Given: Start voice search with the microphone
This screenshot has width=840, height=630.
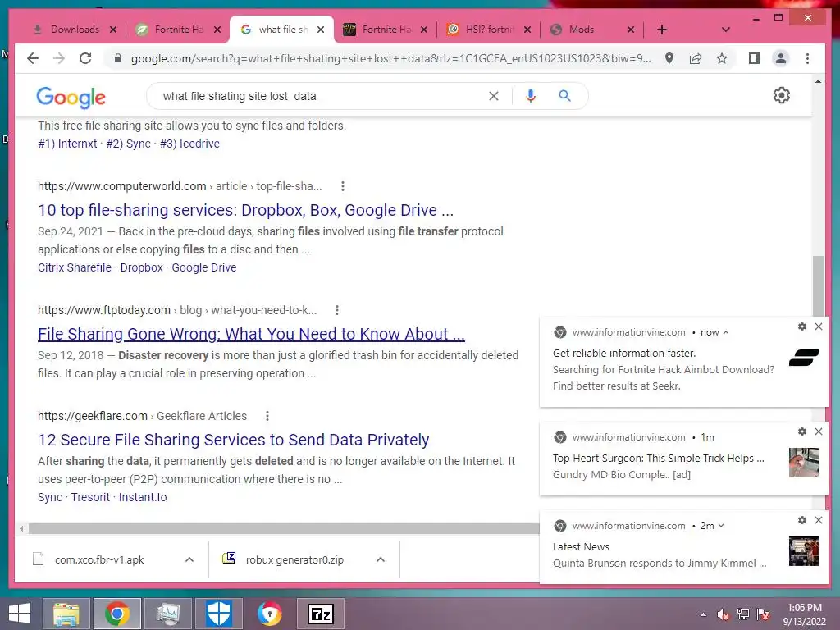Looking at the screenshot, I should [x=531, y=96].
